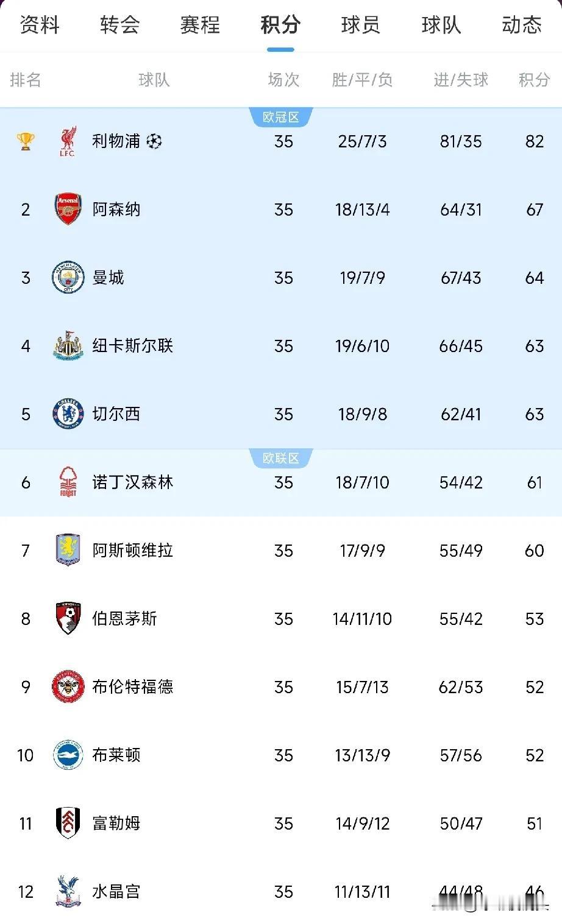Click the Fulham club crest
The height and width of the screenshot is (924, 562).
(x=68, y=823)
